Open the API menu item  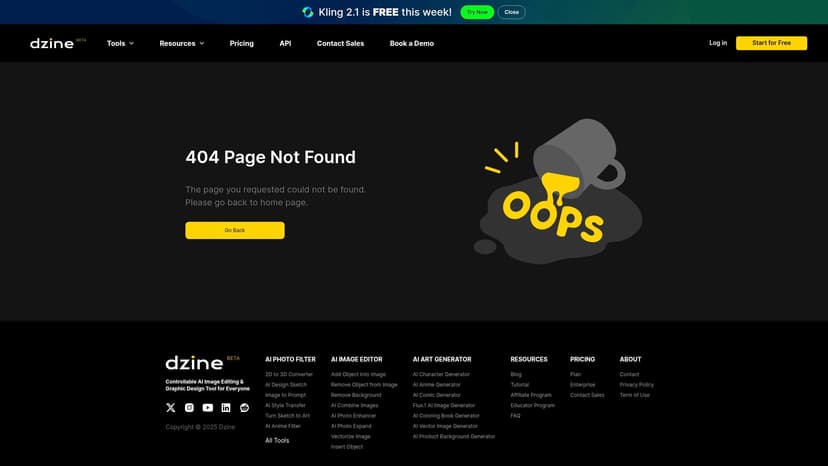point(285,43)
